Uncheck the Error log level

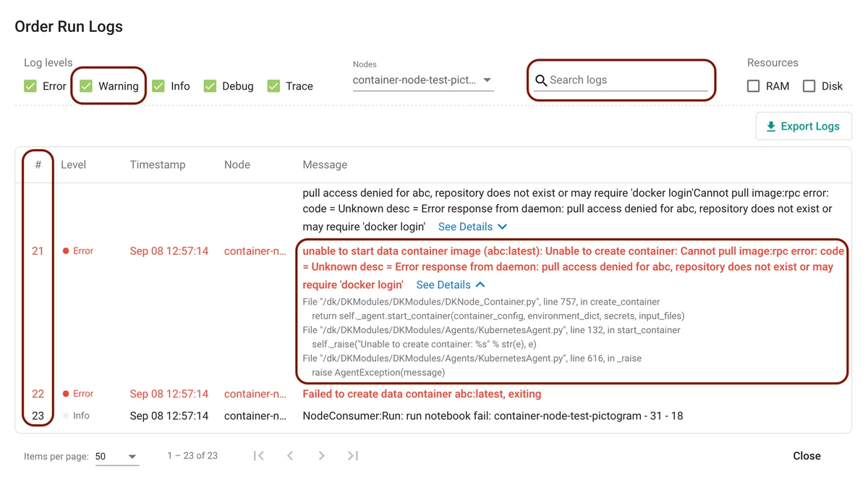[30, 86]
